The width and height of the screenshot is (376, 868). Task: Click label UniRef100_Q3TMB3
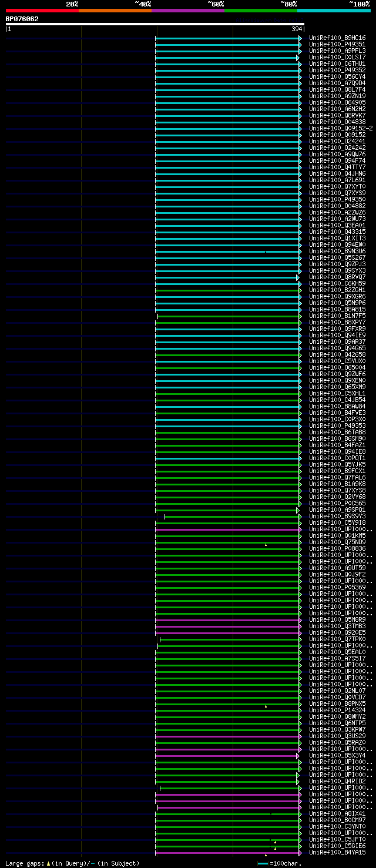click(x=337, y=626)
